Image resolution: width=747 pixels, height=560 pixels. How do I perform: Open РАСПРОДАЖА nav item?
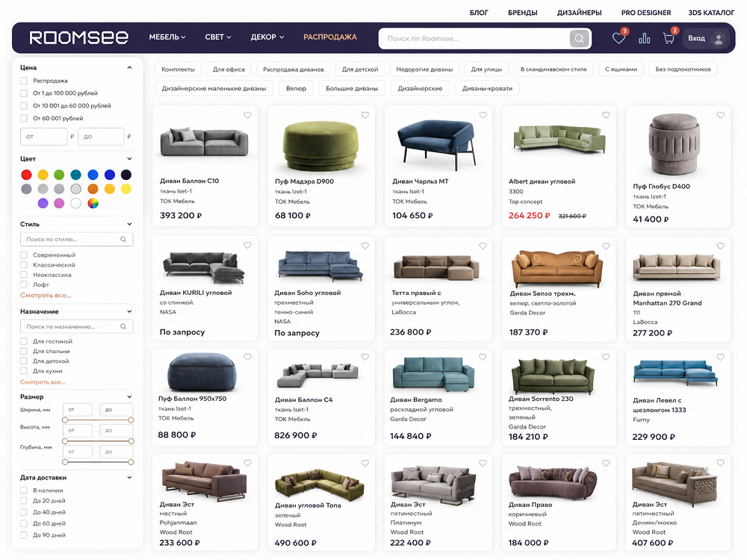coord(330,37)
